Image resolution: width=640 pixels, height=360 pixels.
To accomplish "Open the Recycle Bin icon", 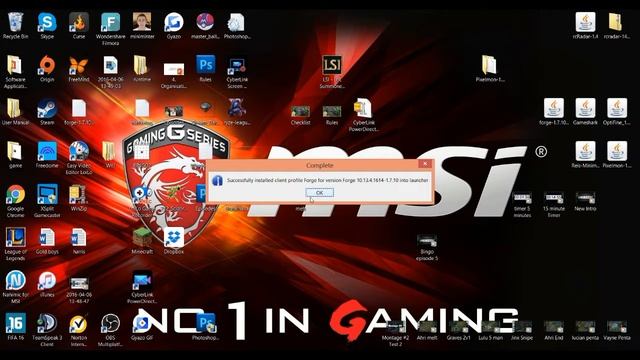I will pos(16,26).
